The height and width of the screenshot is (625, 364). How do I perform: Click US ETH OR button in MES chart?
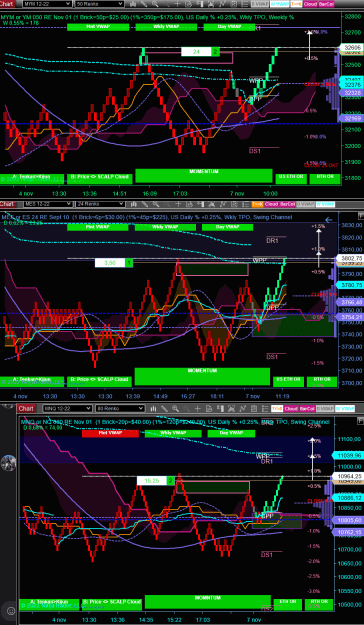tap(289, 381)
